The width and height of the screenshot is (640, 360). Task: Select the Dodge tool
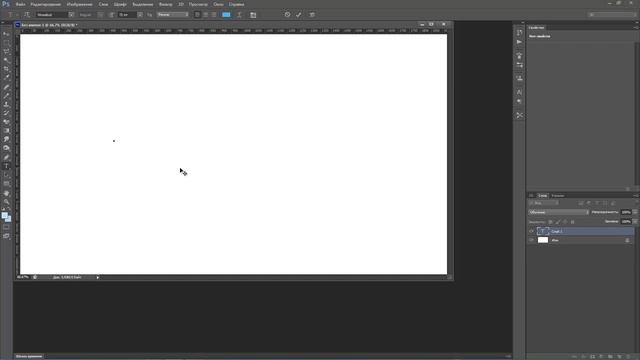(6, 148)
